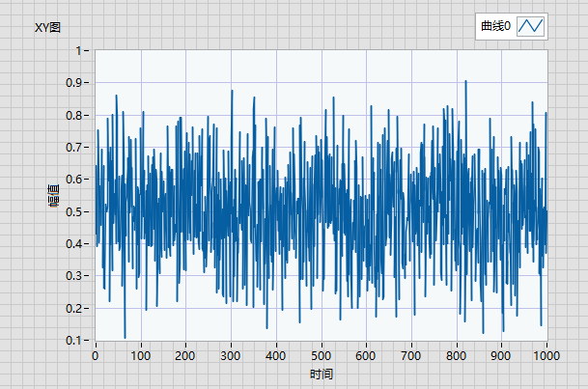The image size is (588, 389).
Task: Click Y-axis tick value 0.4
Action: coord(74,244)
